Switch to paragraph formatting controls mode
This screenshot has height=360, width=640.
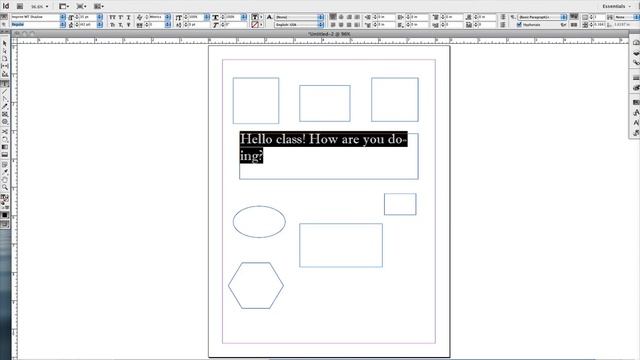[x=4, y=25]
